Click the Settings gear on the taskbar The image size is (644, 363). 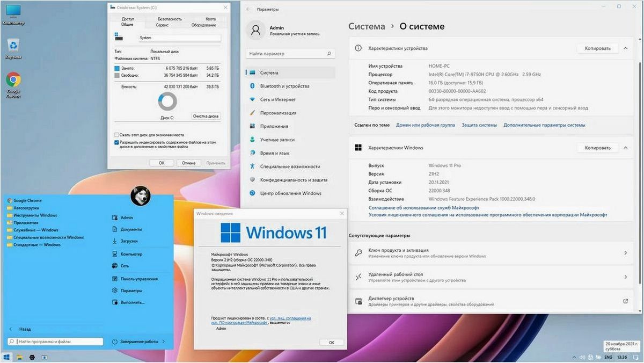tap(32, 357)
